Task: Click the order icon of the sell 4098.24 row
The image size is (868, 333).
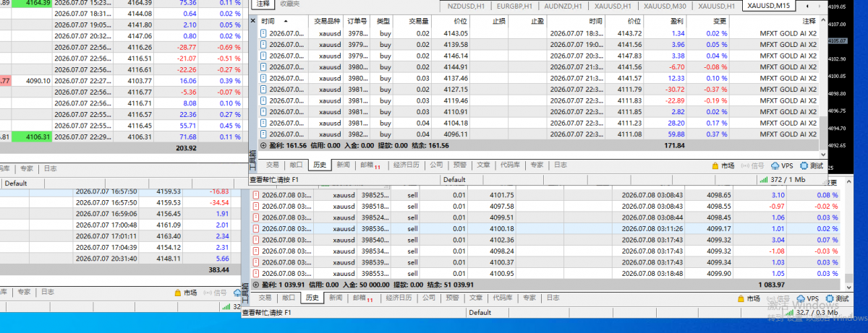Action: [255, 251]
